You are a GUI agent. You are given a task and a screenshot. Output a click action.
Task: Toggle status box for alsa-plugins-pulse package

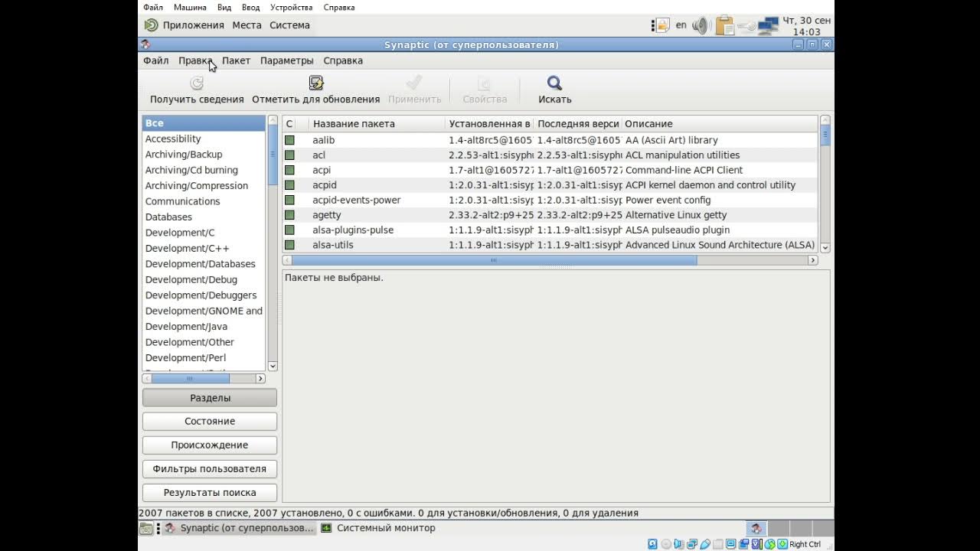pyautogui.click(x=289, y=230)
